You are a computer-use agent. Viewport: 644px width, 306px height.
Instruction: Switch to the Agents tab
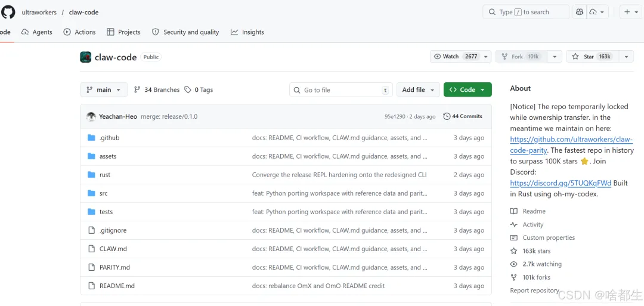point(37,32)
